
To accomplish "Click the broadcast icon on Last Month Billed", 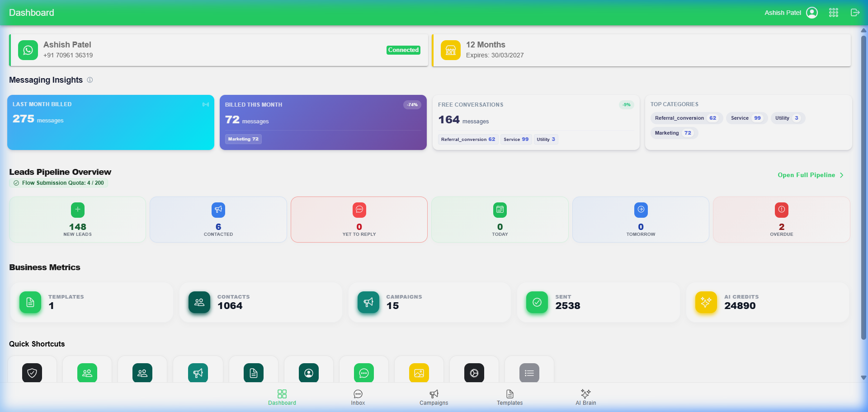I will (x=206, y=104).
